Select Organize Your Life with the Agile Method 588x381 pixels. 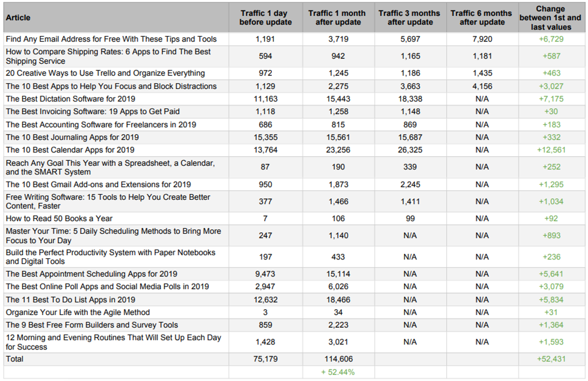point(78,313)
